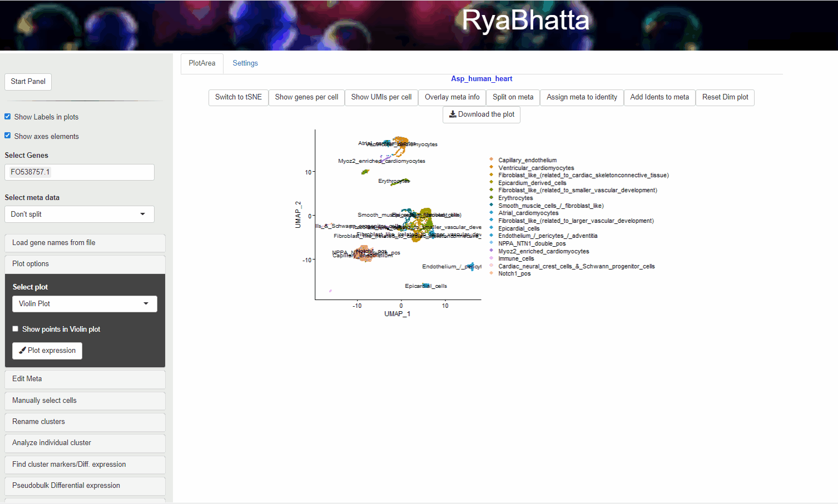
Task: Switch to the Settings tab
Action: click(245, 63)
